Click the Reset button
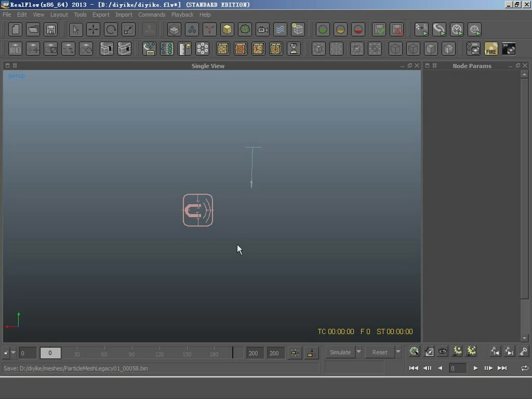Screen dimensions: 532x399 (x=380, y=352)
